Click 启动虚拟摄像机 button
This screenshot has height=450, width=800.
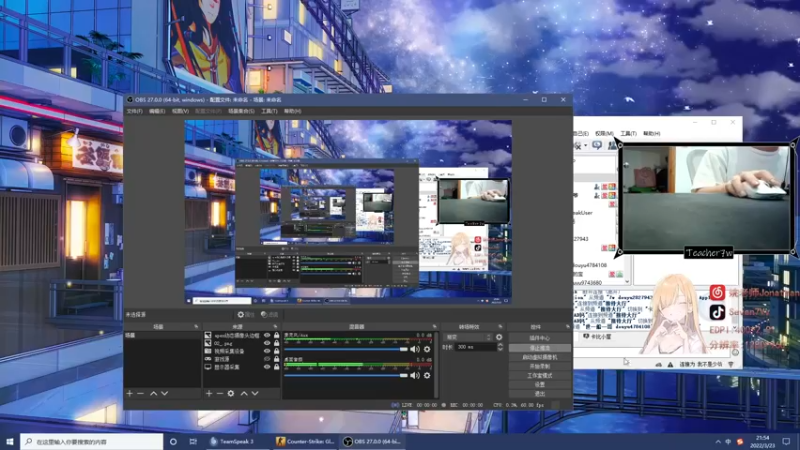pyautogui.click(x=540, y=357)
